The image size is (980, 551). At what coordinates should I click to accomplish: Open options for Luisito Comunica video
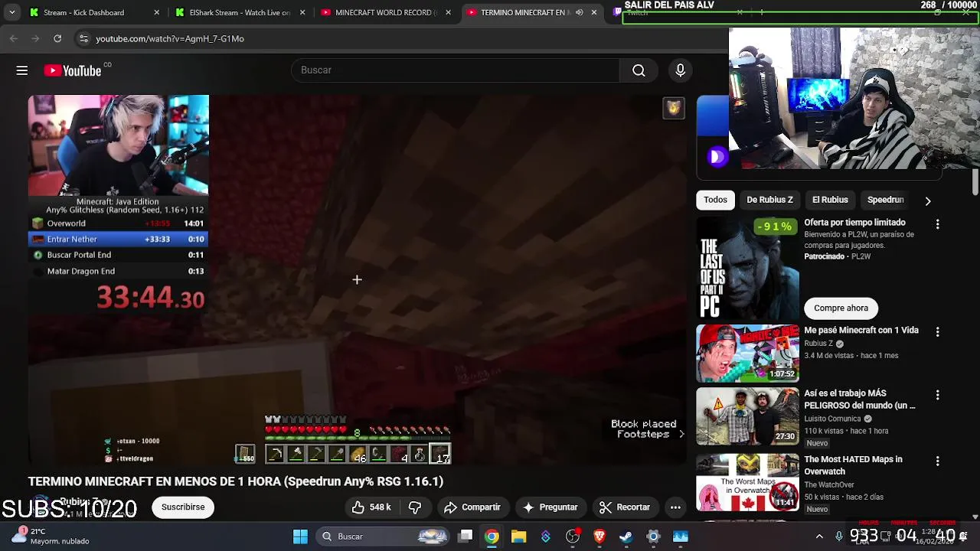937,395
